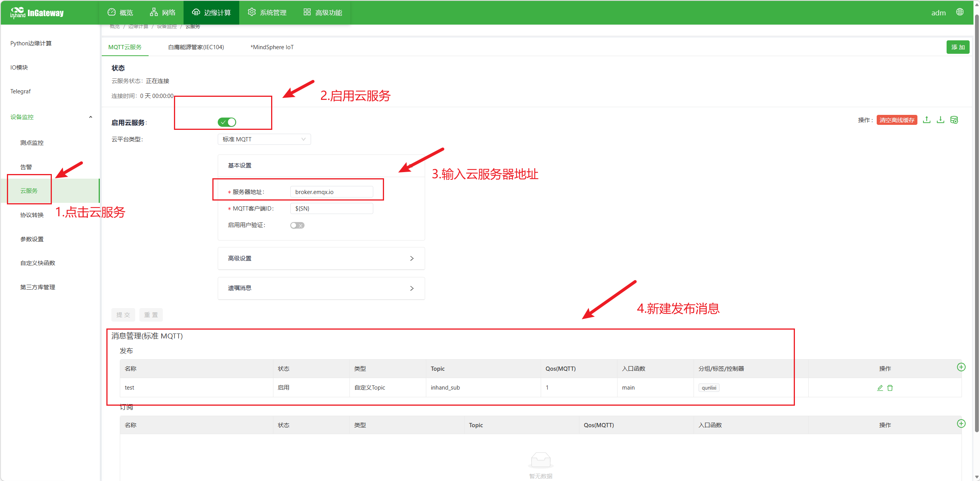Viewport: 980px width, 481px height.
Task: Open the 高级功能 top menu
Action: (x=323, y=13)
